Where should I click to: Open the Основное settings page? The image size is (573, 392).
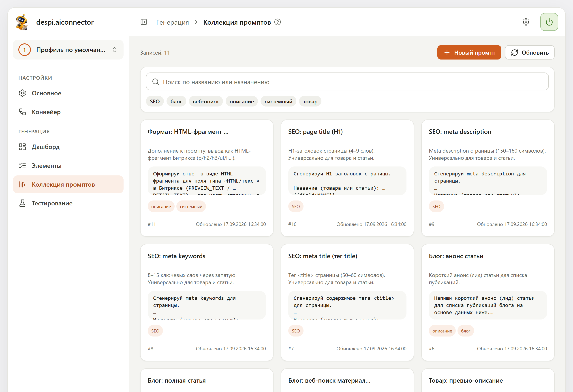[68, 93]
